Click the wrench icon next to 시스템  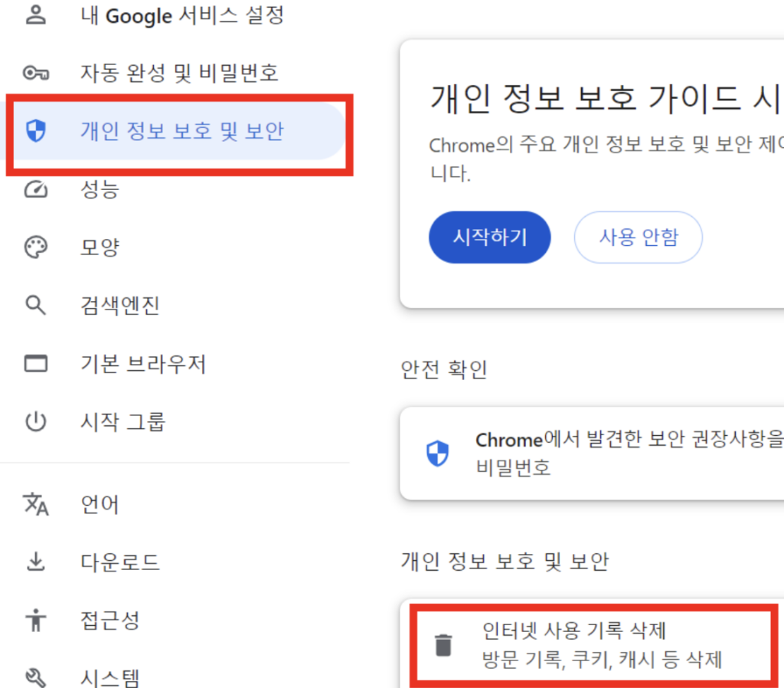36,677
